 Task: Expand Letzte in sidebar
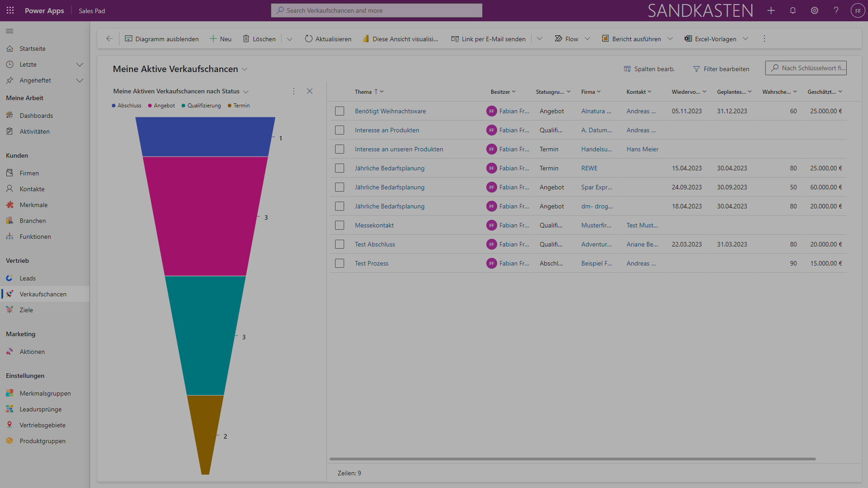(80, 64)
